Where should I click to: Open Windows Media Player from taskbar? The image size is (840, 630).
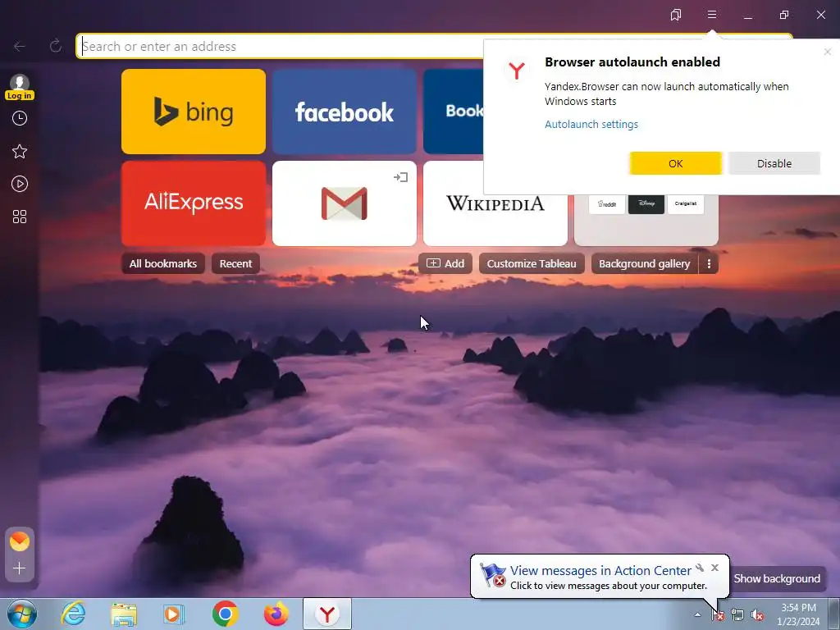click(174, 614)
